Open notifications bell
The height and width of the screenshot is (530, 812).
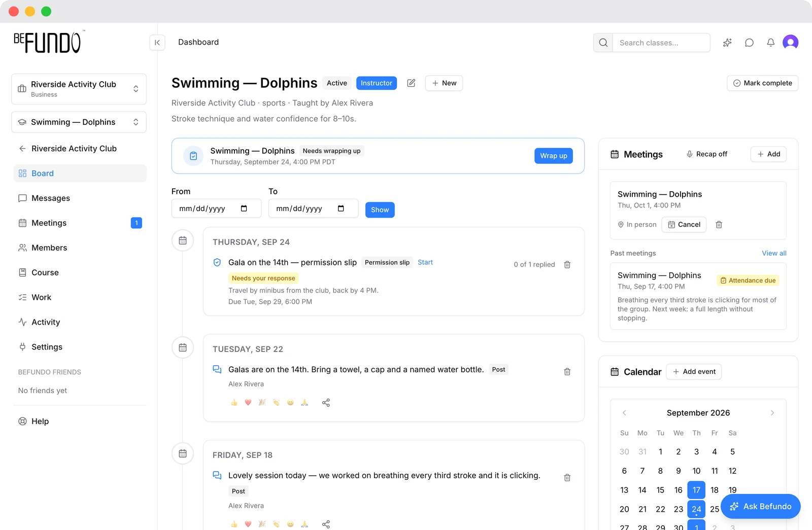[x=770, y=43]
